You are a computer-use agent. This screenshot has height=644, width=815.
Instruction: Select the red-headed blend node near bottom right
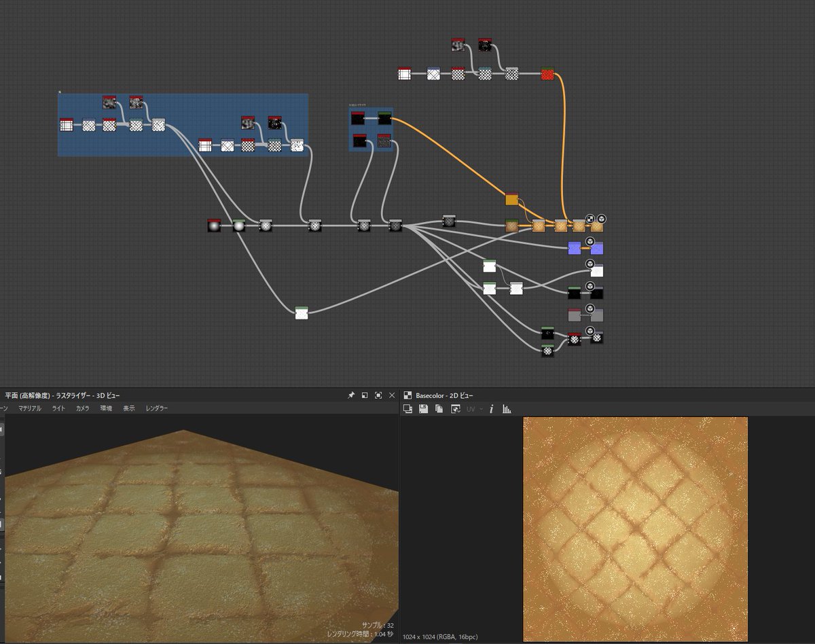coord(575,338)
